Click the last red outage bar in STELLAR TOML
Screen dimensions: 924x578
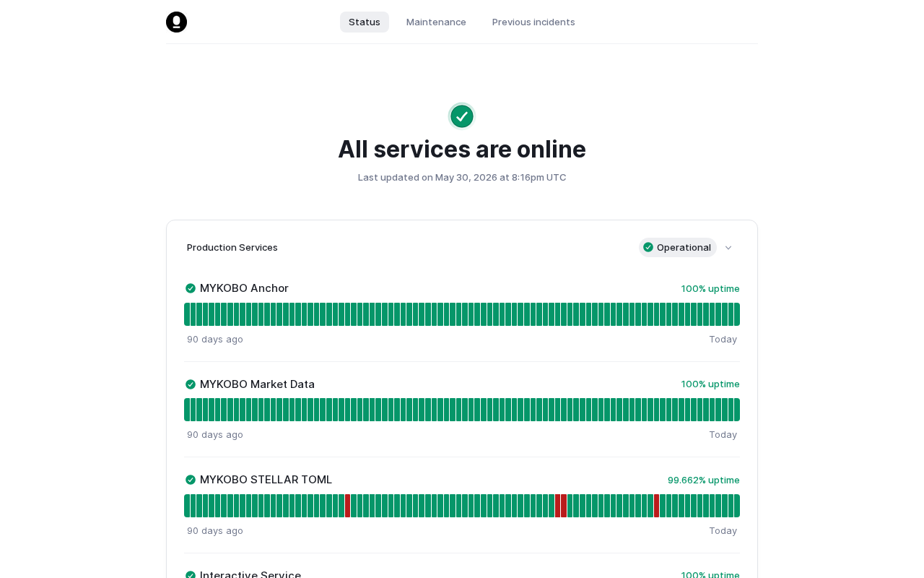coord(656,506)
